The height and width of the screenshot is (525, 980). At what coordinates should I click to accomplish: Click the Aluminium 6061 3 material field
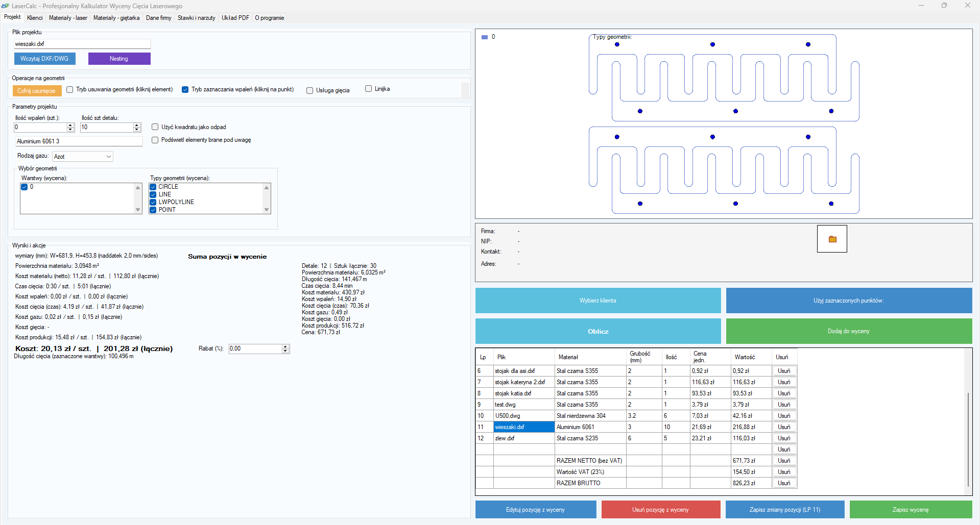[79, 141]
